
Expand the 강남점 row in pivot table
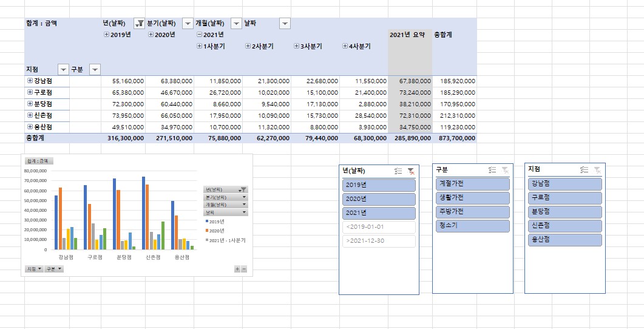(x=30, y=81)
